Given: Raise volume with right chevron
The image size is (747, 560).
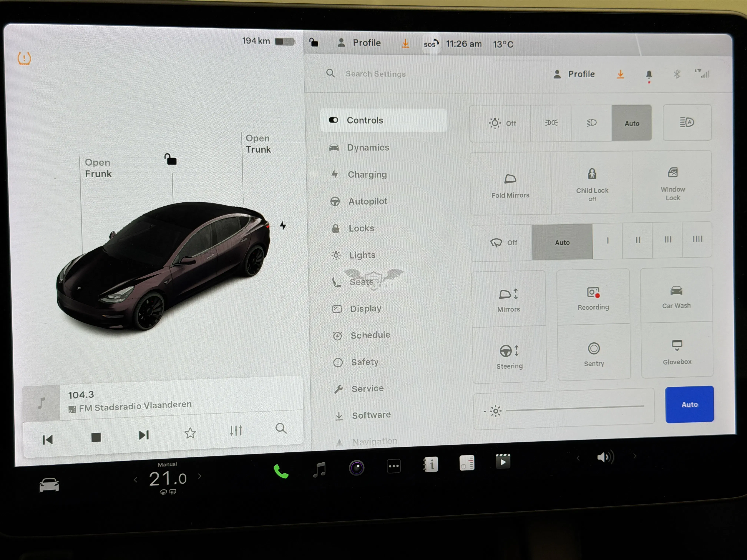Looking at the screenshot, I should 635,456.
